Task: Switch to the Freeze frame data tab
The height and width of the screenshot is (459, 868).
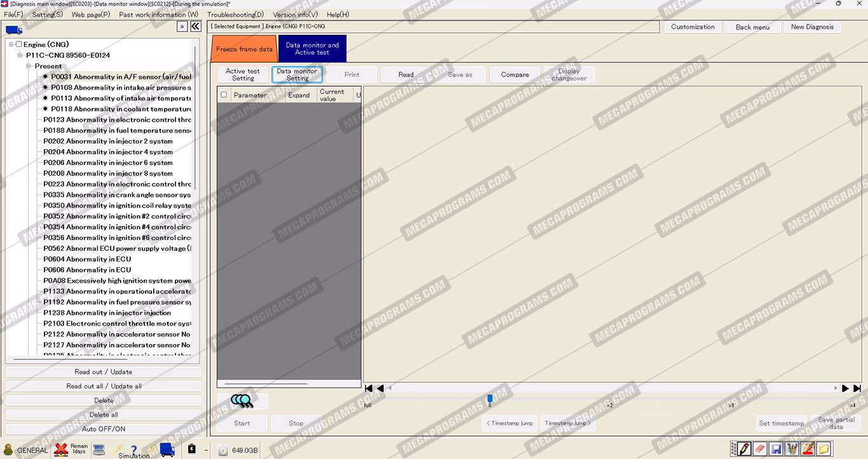Action: pyautogui.click(x=245, y=49)
